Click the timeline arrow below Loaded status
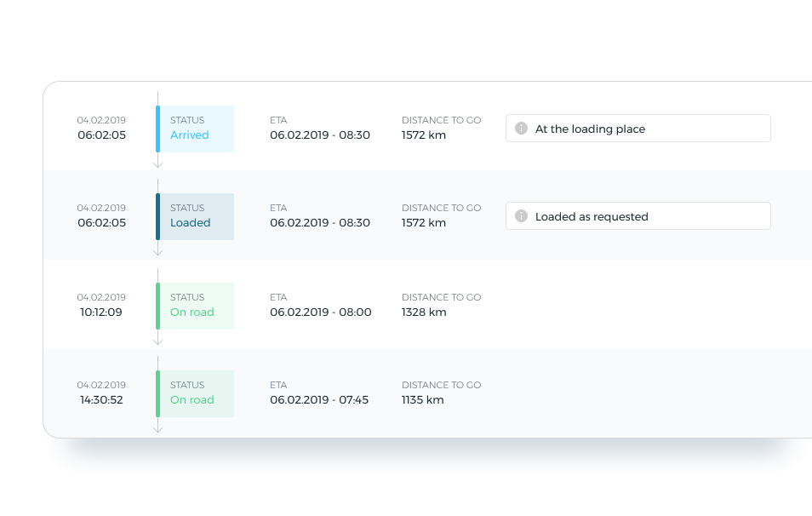The width and height of the screenshot is (812, 516). click(x=157, y=251)
